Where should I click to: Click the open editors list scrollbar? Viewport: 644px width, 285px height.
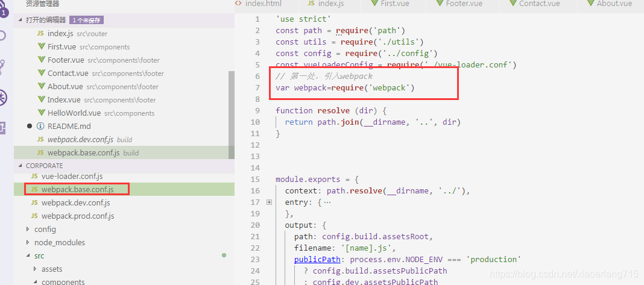(231, 115)
